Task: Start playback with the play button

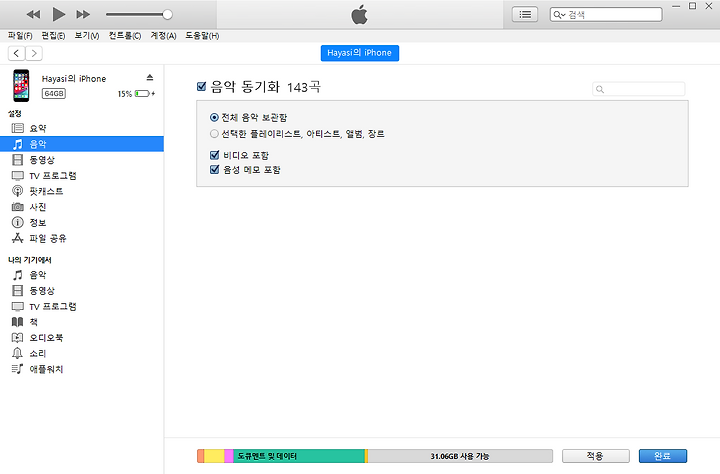Action: (58, 14)
